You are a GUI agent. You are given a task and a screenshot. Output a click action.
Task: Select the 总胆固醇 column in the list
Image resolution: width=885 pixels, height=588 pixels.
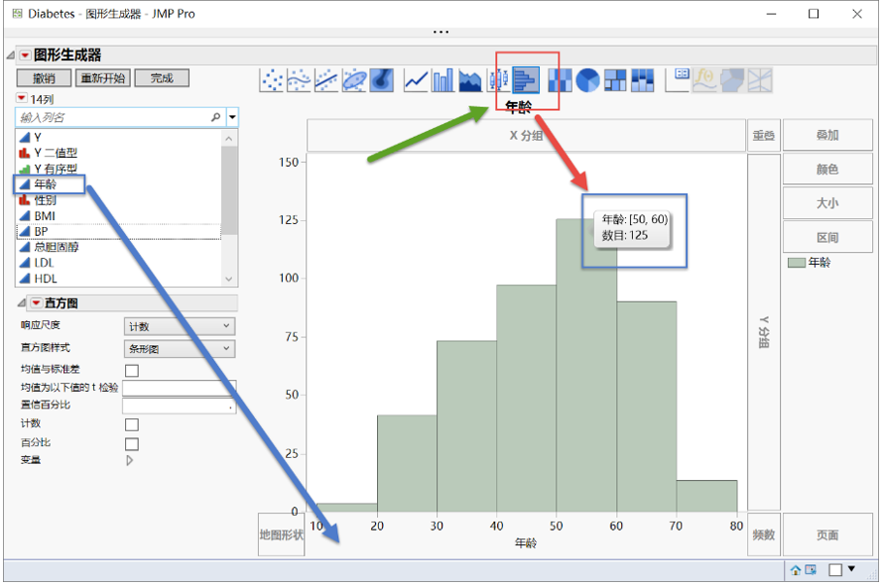(118, 247)
